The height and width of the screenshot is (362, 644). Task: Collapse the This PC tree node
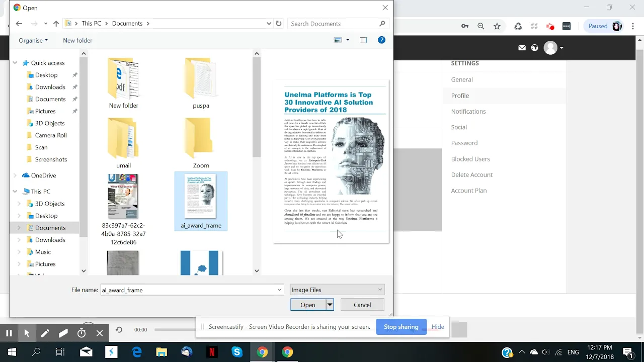pyautogui.click(x=15, y=192)
